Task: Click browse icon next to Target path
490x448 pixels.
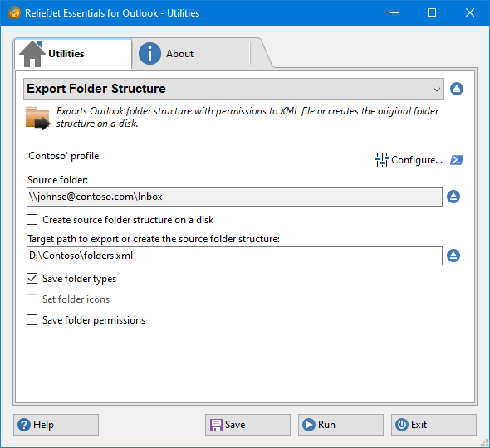Action: 453,256
